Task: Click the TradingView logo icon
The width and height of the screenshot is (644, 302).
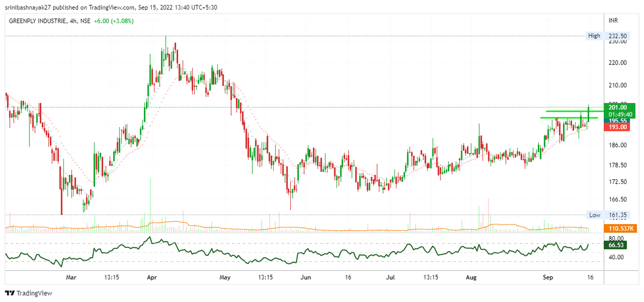Action: pyautogui.click(x=10, y=293)
